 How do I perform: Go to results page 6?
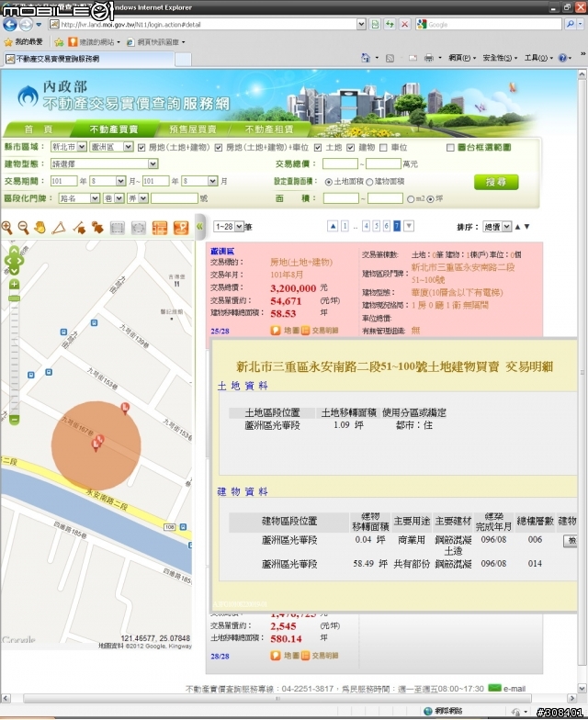(x=386, y=226)
